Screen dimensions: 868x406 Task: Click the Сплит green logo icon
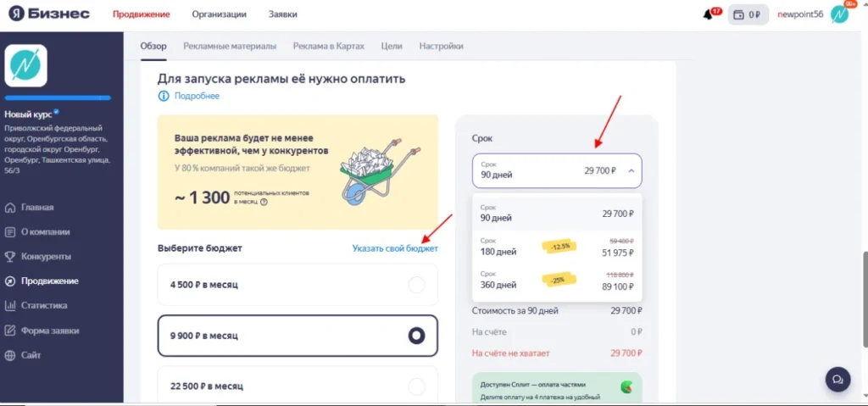coord(626,386)
